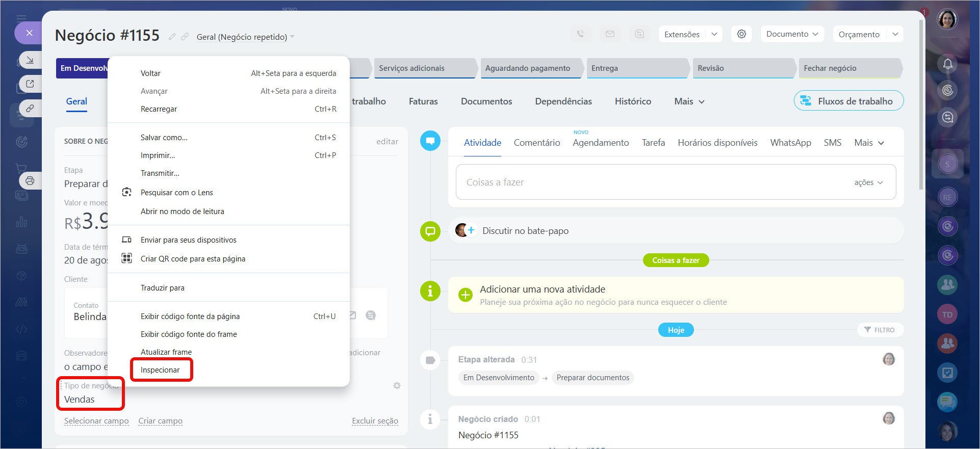Screen dimensions: 980x449
Task: Switch to the Comentário tab
Action: click(536, 143)
